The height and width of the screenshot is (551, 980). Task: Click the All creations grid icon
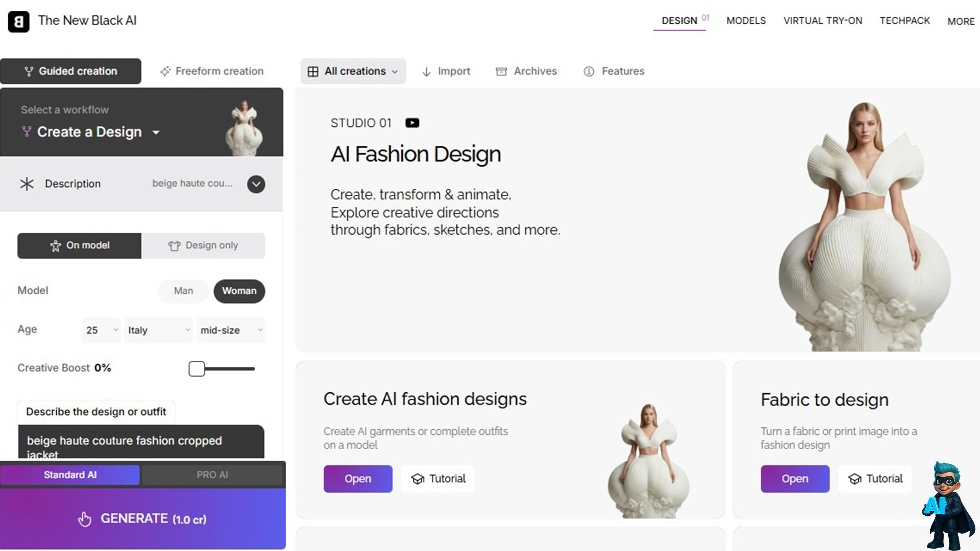313,72
